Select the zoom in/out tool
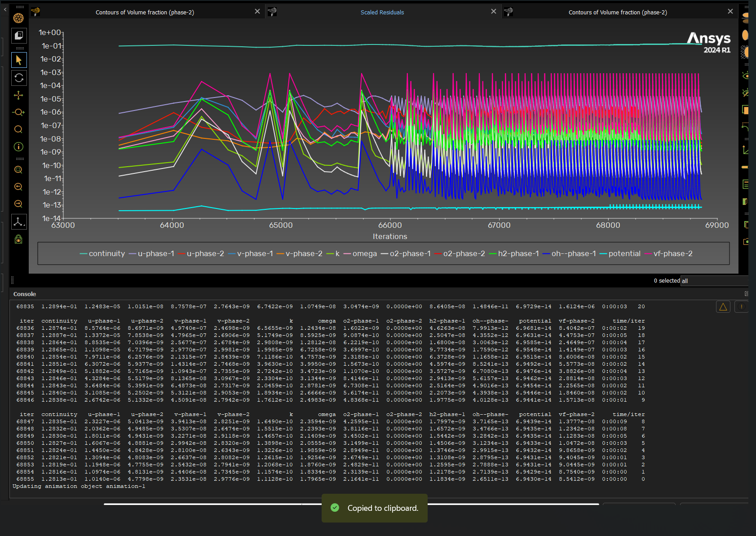 point(18,112)
